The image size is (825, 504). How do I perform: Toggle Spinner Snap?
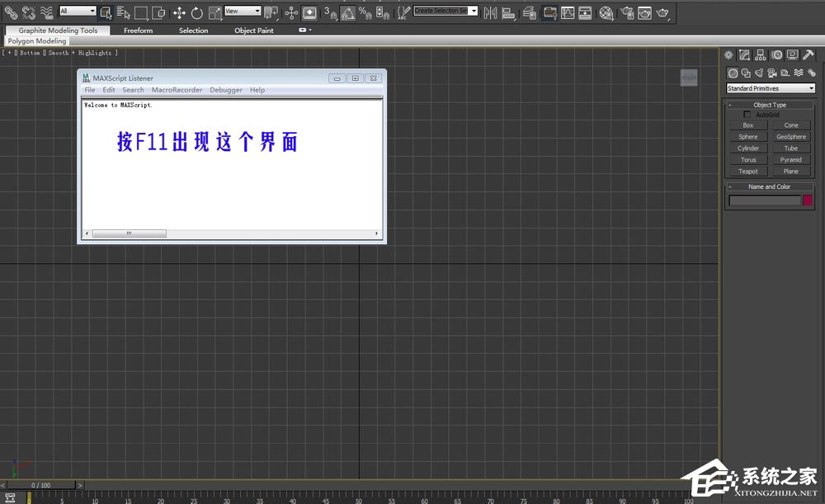click(x=383, y=12)
